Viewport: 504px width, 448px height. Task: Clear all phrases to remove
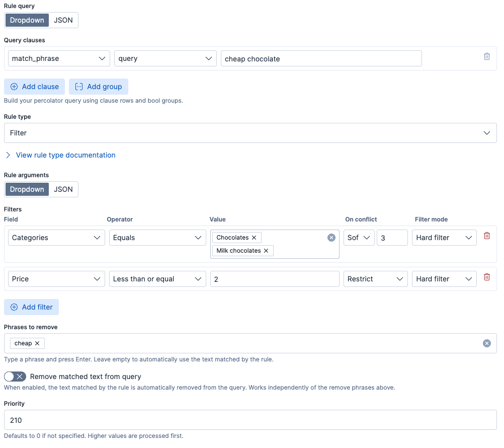click(486, 343)
